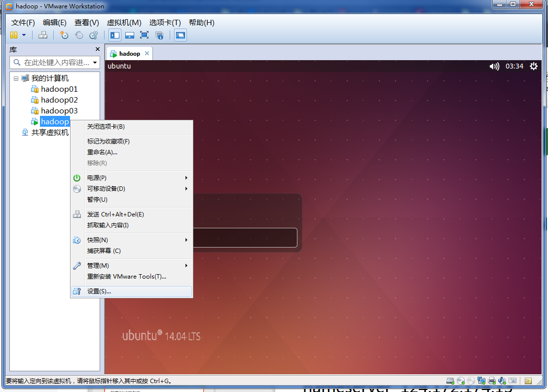Click the Ubuntu login password field
Image resolution: width=548 pixels, height=392 pixels.
[x=245, y=238]
